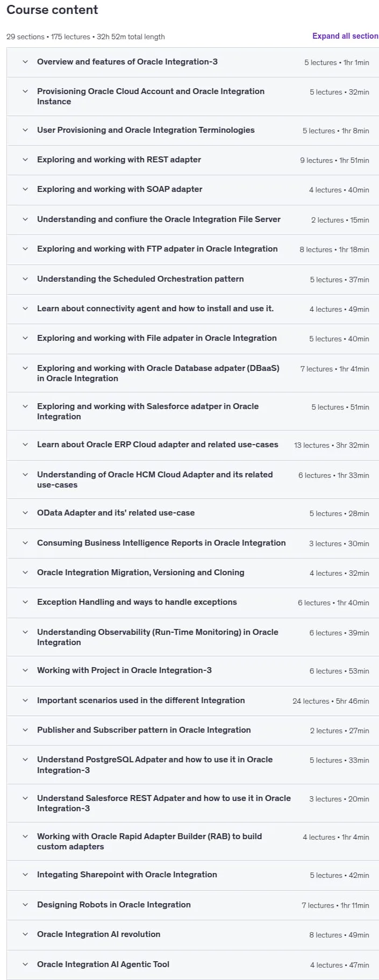Click the 'Expand all section' link
The width and height of the screenshot is (379, 980).
[x=345, y=36]
